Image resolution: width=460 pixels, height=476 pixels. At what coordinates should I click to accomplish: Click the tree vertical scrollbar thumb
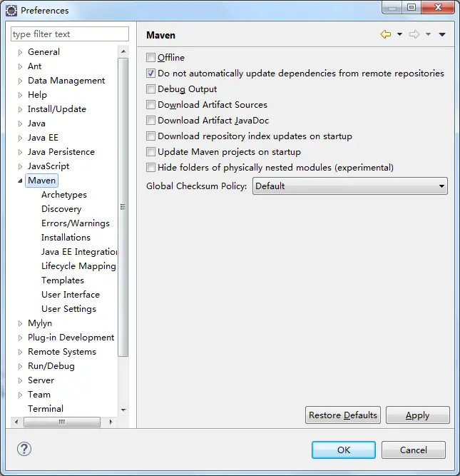click(123, 208)
